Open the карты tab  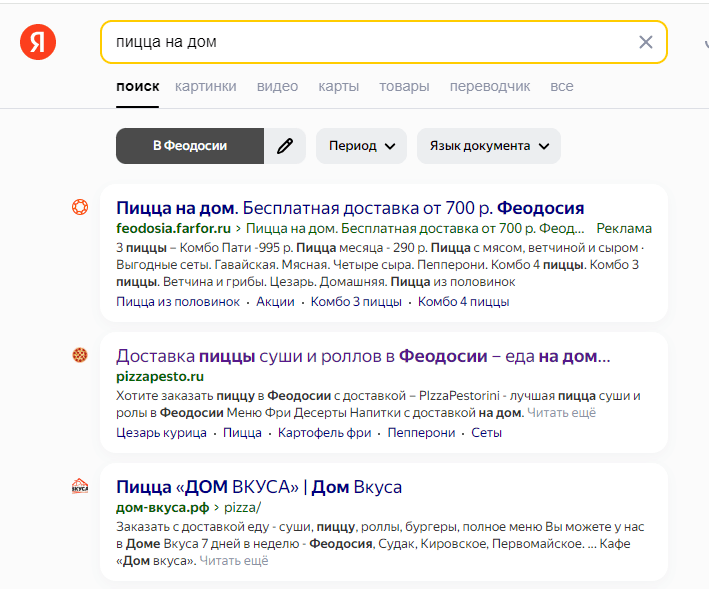[x=339, y=86]
